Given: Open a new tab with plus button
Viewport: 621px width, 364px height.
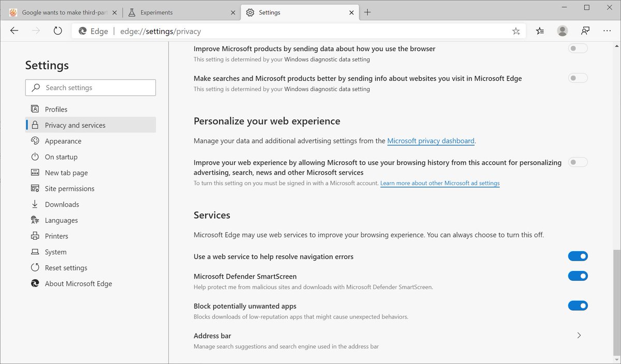Looking at the screenshot, I should pyautogui.click(x=367, y=12).
